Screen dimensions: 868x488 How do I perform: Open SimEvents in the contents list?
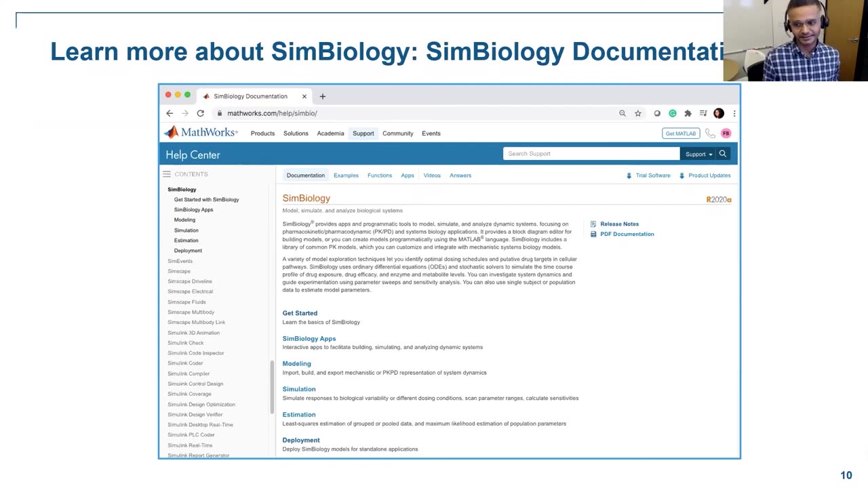click(180, 261)
